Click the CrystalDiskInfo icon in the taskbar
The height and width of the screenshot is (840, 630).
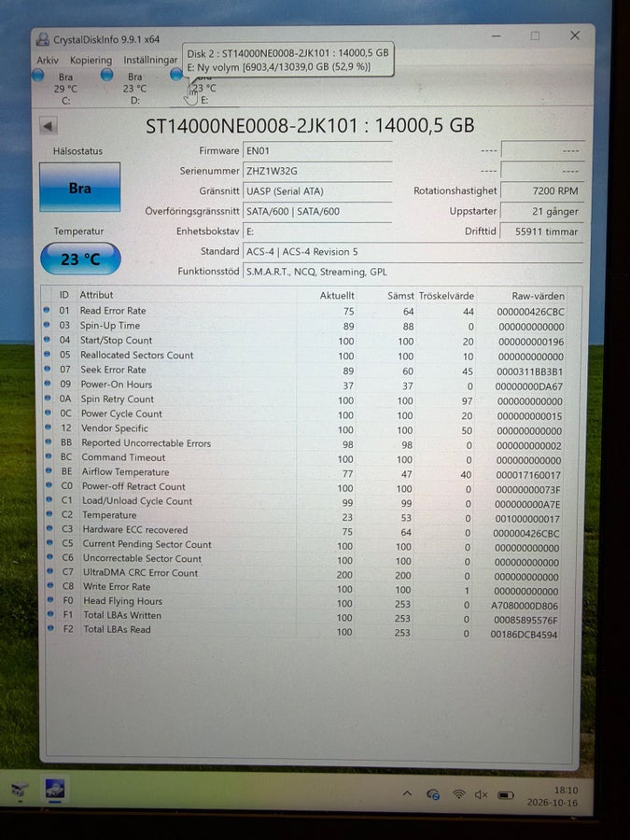[x=55, y=789]
